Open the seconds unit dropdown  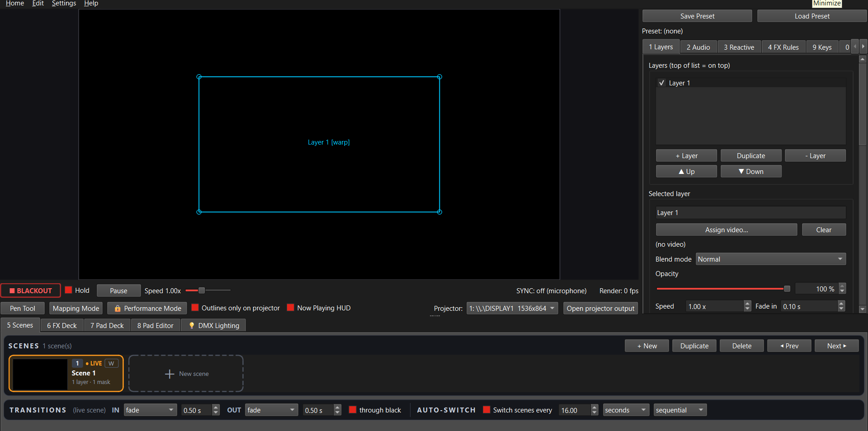point(626,410)
